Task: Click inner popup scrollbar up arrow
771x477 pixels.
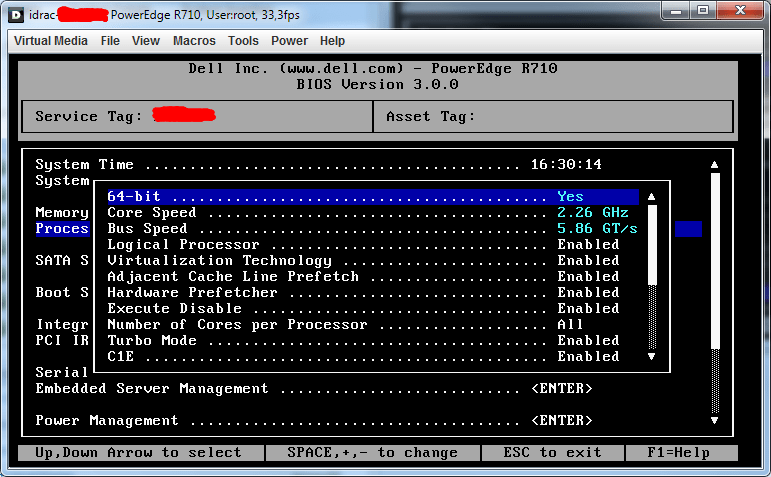Action: pos(652,197)
